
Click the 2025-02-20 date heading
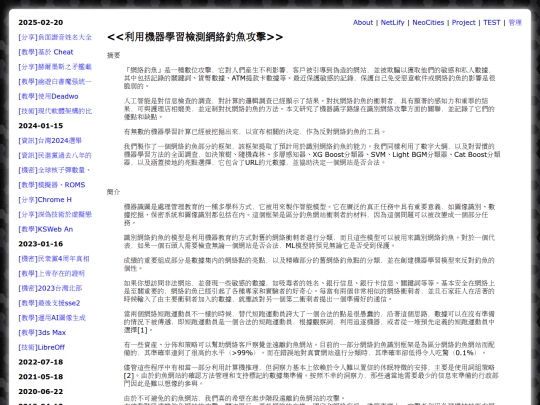41,22
